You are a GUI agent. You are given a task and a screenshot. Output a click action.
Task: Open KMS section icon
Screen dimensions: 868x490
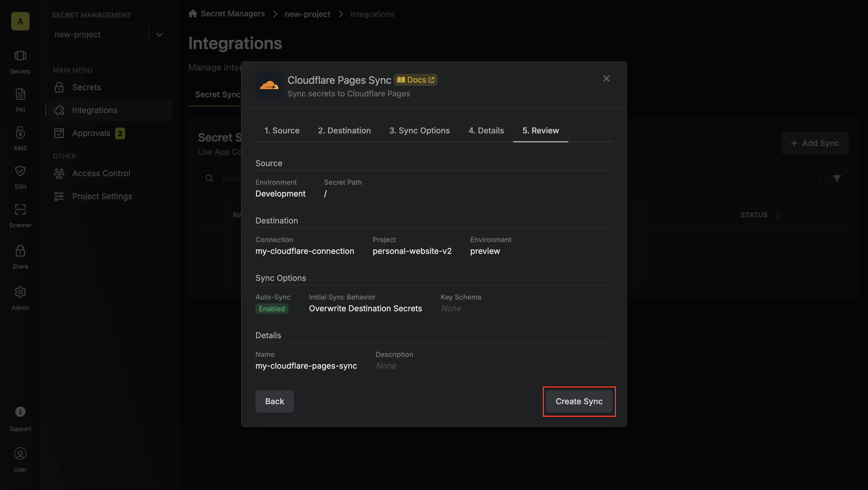20,139
